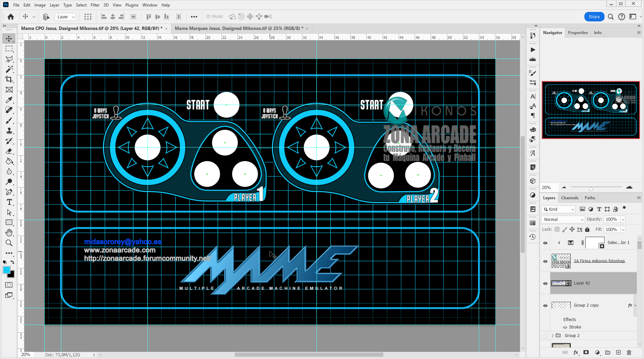
Task: Switch to the Channels tab
Action: (x=569, y=198)
